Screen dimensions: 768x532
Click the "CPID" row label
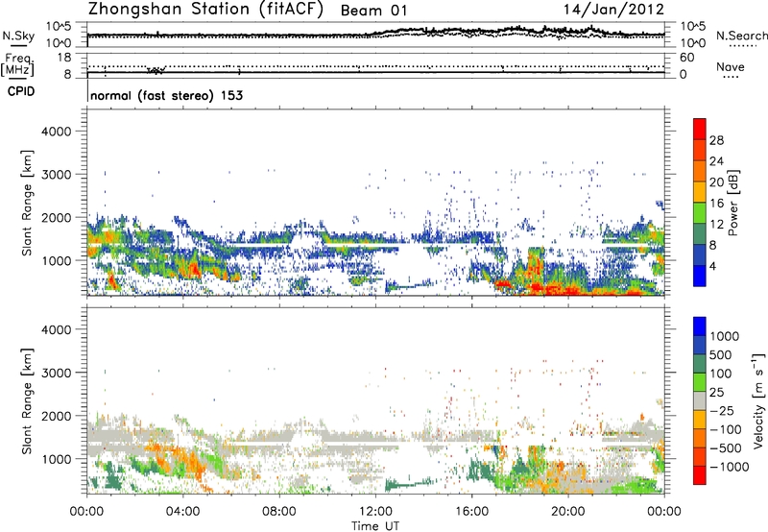[21, 91]
